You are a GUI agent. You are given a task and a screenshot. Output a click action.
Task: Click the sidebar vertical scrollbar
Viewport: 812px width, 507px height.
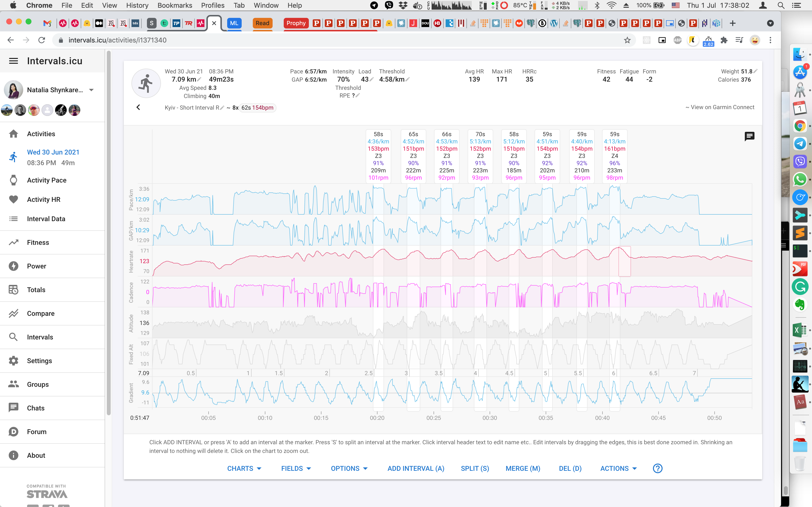tap(108, 233)
